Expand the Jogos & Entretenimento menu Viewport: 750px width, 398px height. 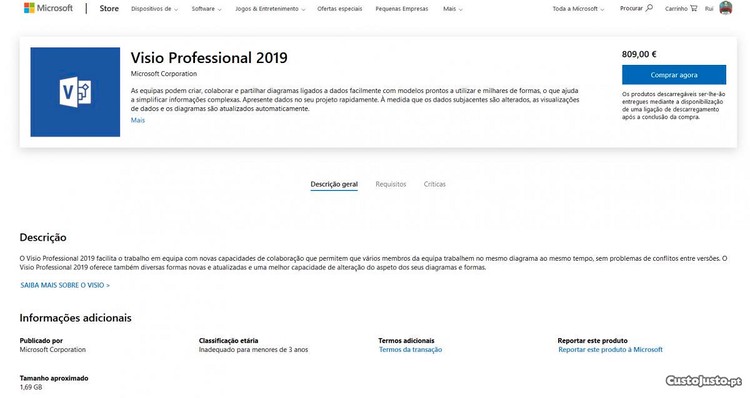click(x=270, y=9)
